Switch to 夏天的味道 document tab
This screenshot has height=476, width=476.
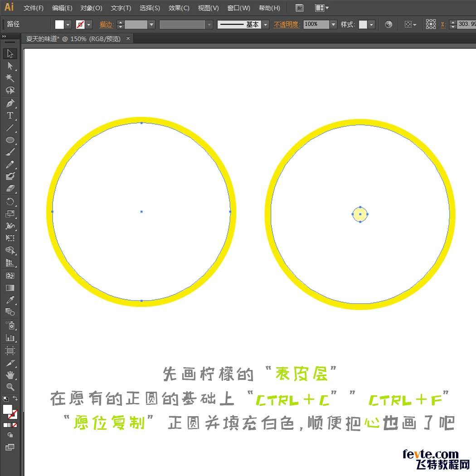tap(73, 39)
